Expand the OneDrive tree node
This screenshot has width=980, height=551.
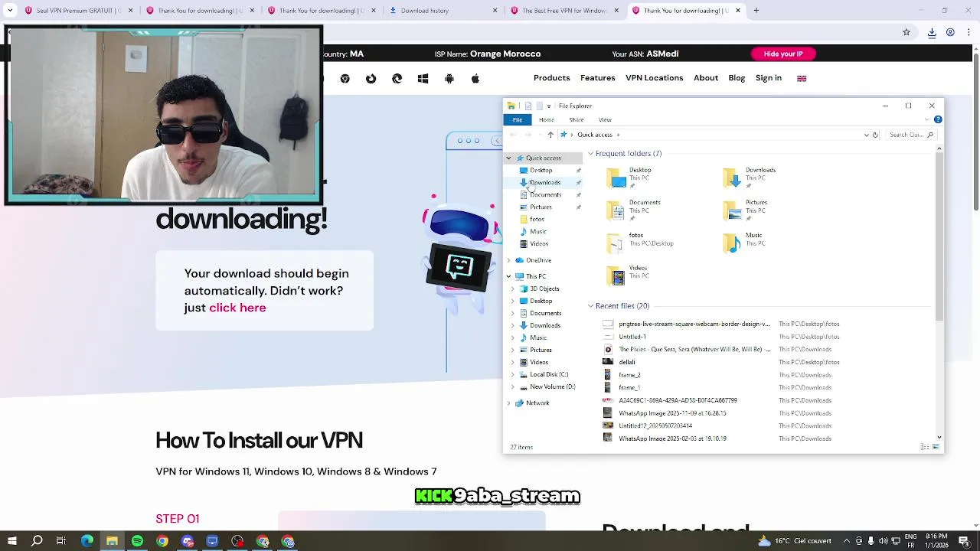508,260
